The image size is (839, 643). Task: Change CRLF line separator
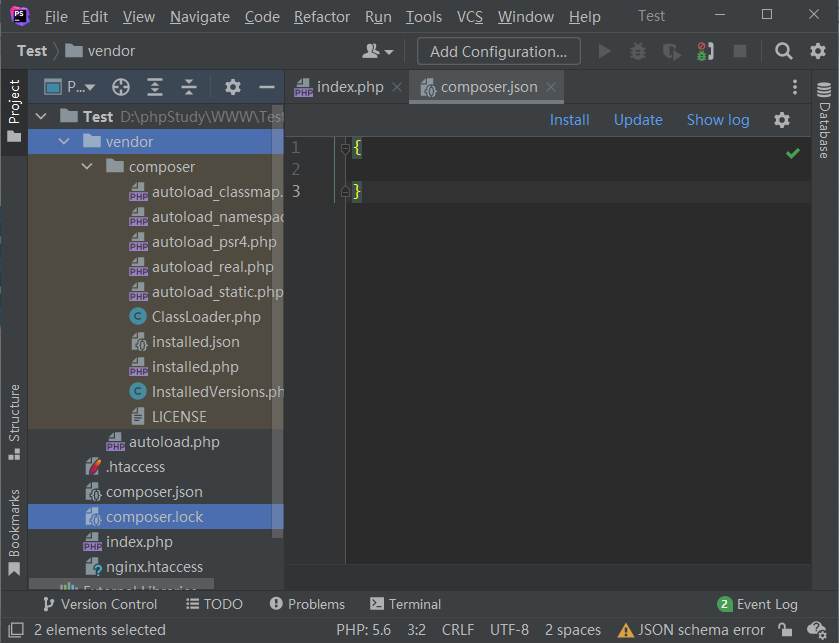pyautogui.click(x=457, y=630)
